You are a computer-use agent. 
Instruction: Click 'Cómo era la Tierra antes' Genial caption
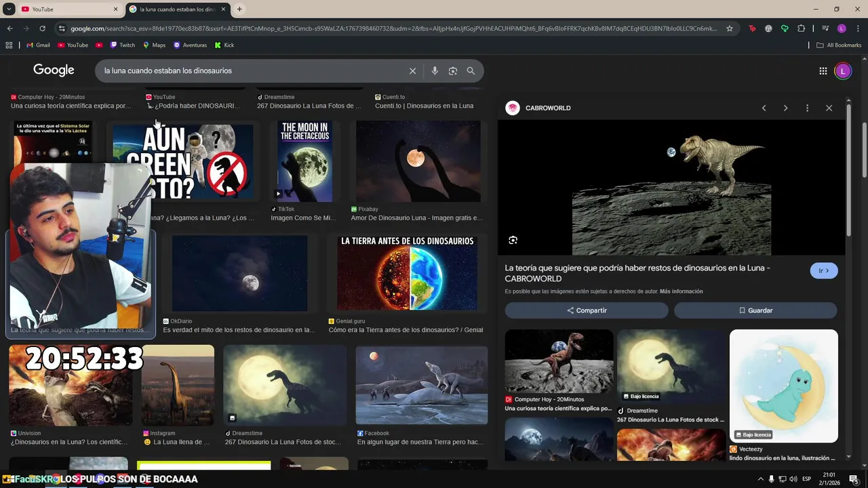tap(406, 330)
